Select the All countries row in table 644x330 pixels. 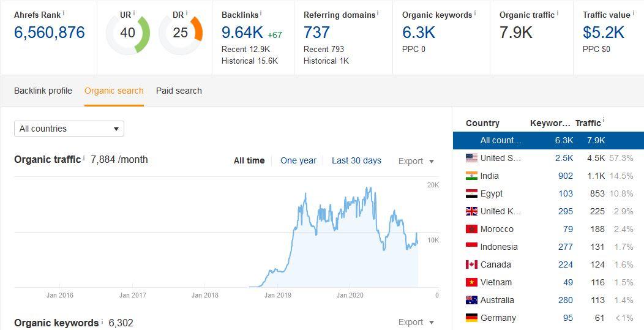pyautogui.click(x=549, y=140)
